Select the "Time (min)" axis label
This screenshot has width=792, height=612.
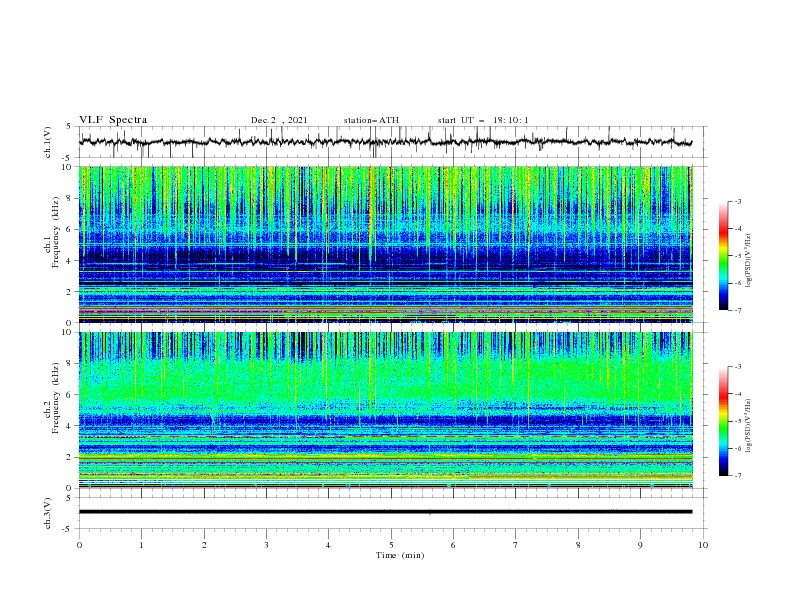(400, 555)
